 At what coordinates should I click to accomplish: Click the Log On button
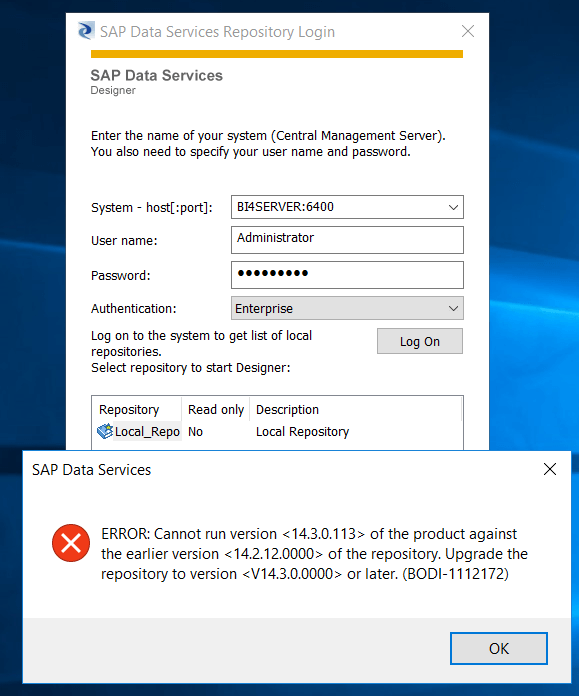click(x=420, y=341)
